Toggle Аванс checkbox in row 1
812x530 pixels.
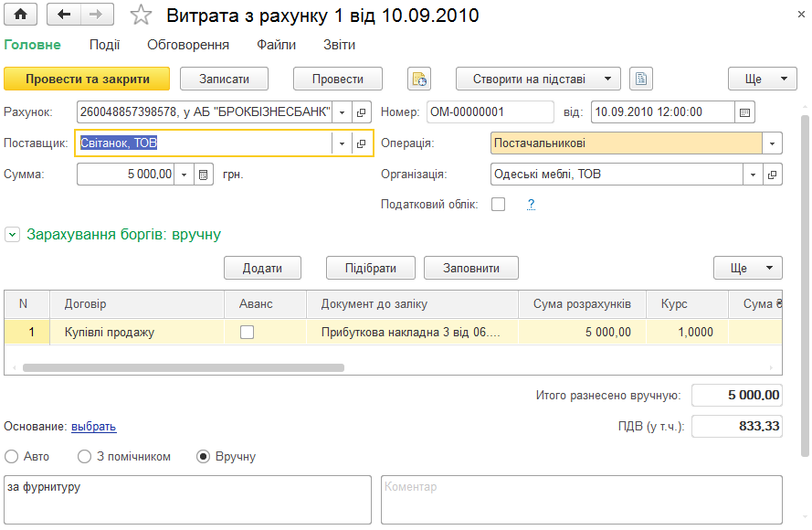click(x=247, y=332)
